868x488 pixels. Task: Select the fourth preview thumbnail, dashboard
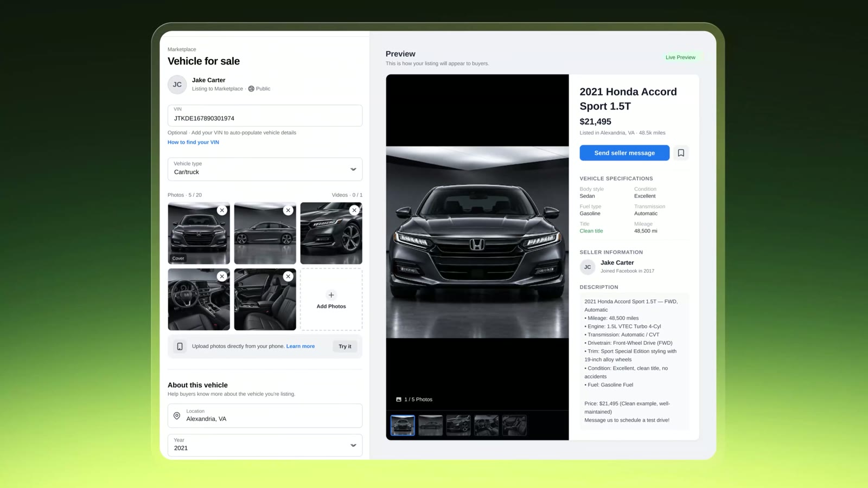pos(487,426)
